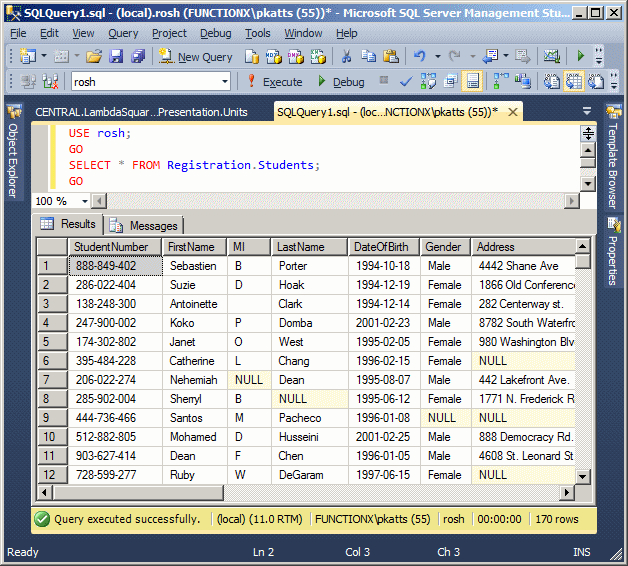
Task: Open the File menu
Action: pos(18,33)
